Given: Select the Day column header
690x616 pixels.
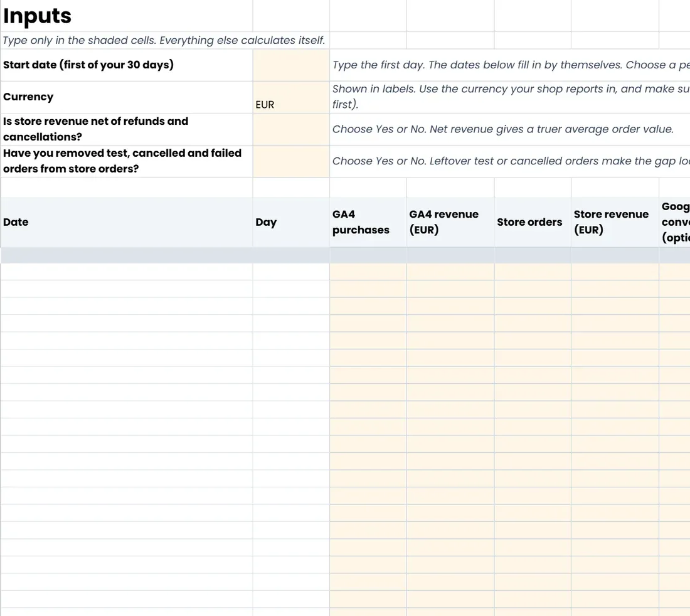Looking at the screenshot, I should [291, 222].
